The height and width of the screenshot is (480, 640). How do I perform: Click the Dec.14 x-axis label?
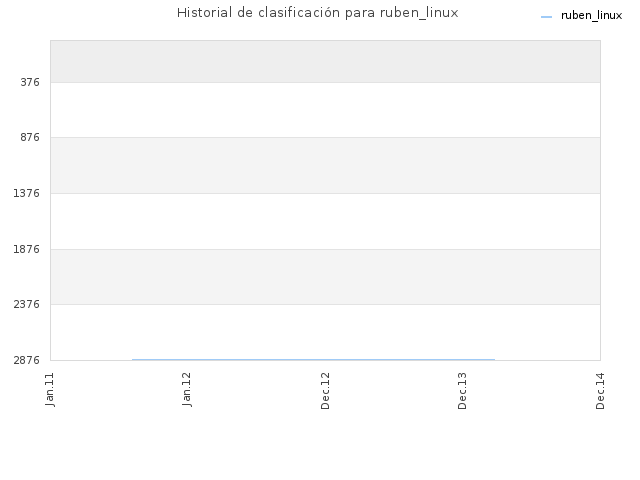600,391
